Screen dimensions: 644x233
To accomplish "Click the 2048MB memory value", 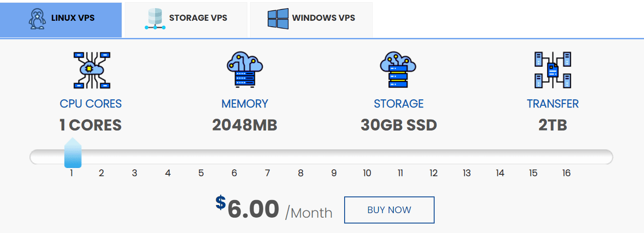I will (245, 125).
